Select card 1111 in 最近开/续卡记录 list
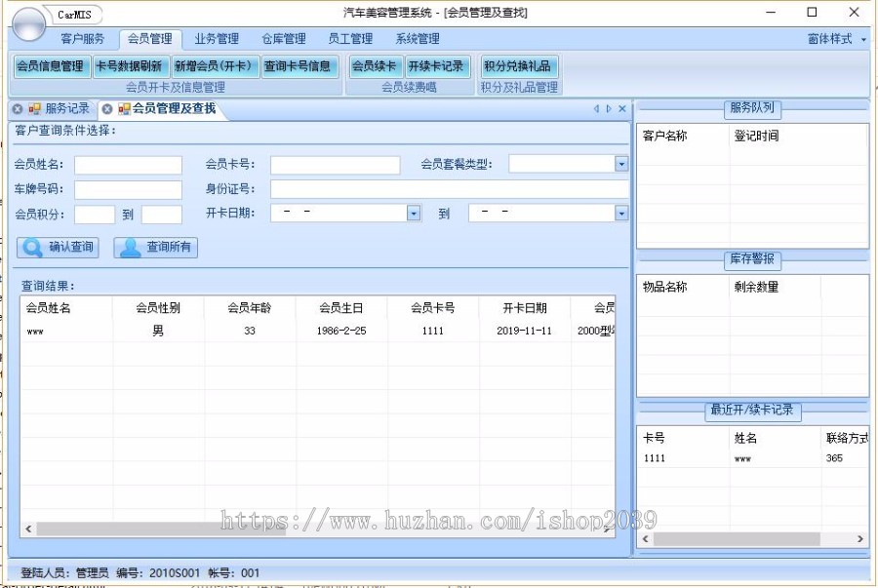The width and height of the screenshot is (878, 588). [x=654, y=458]
